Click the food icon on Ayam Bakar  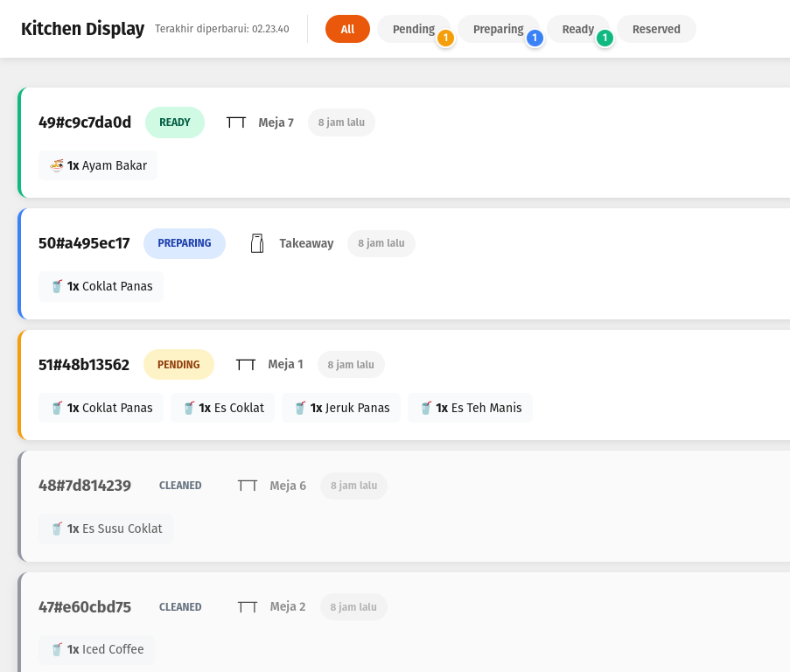click(57, 165)
